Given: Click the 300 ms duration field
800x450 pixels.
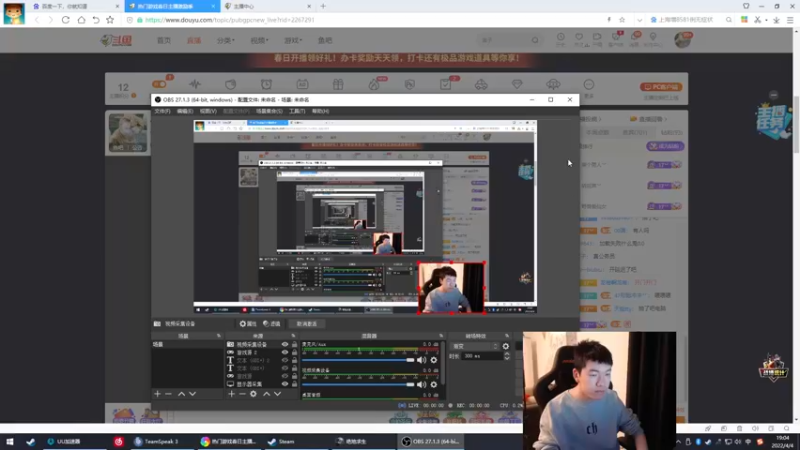Looking at the screenshot, I should (x=483, y=356).
